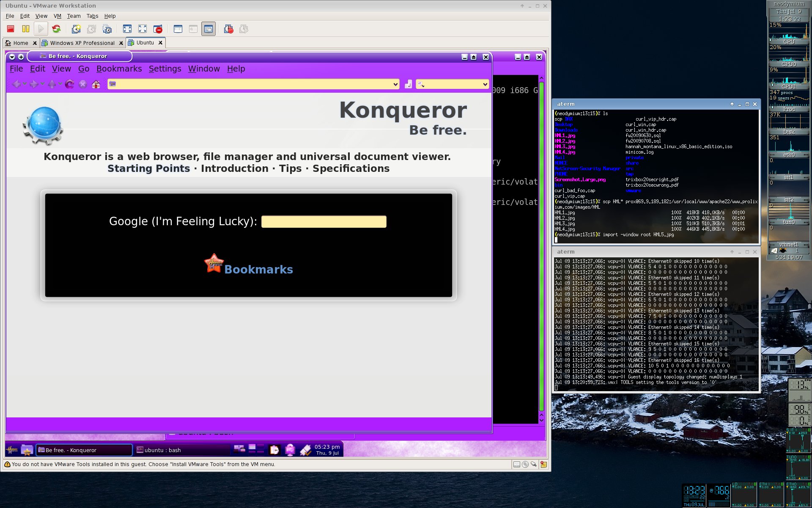Viewport: 812px width, 508px height.
Task: Click the hard disk status bar icon
Action: coord(516,464)
